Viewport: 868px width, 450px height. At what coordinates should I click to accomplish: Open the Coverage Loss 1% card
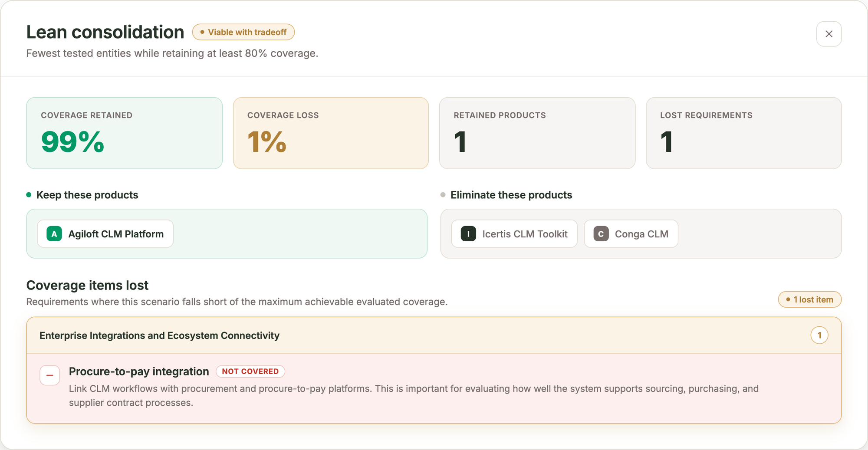pyautogui.click(x=331, y=133)
